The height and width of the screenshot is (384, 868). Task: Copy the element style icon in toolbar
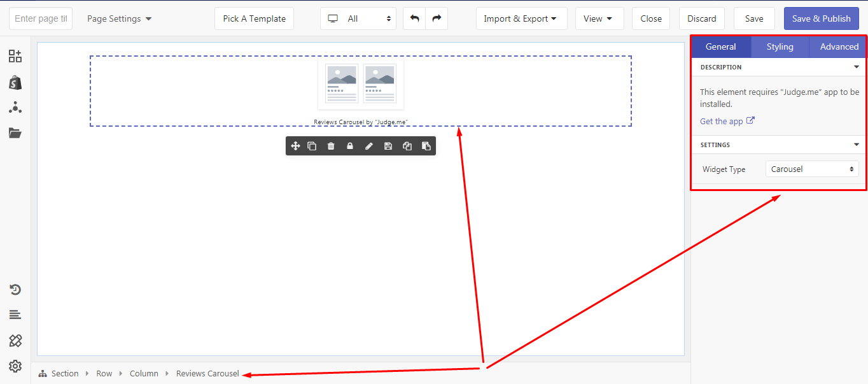(x=407, y=146)
